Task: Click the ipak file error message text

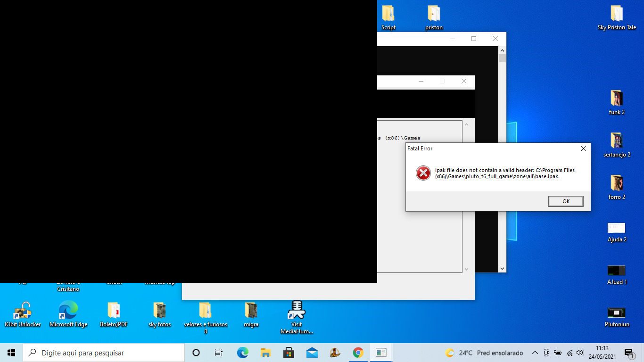Action: click(505, 173)
